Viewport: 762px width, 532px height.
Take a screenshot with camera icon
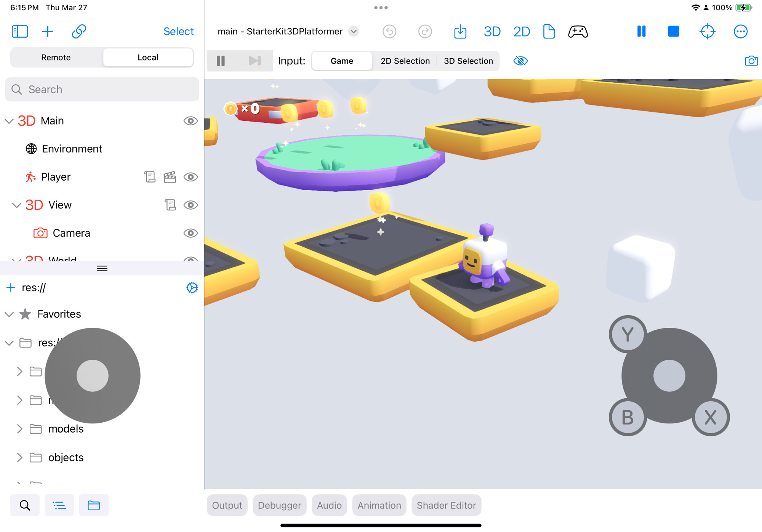click(x=751, y=61)
